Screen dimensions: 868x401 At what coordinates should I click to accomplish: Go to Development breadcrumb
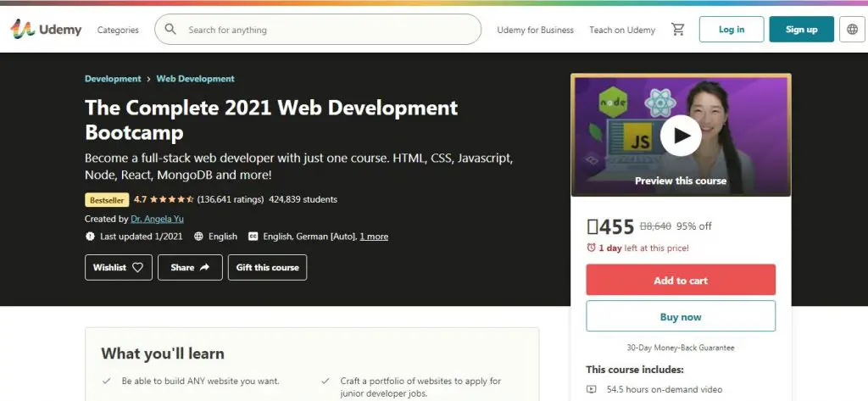[113, 79]
